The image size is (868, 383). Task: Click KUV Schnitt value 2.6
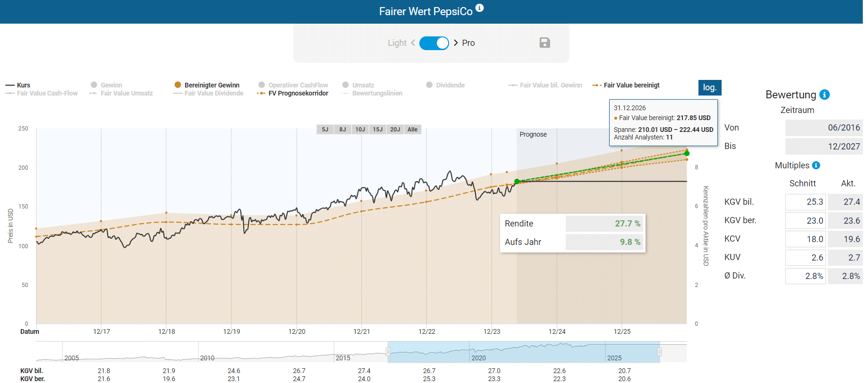tap(806, 257)
